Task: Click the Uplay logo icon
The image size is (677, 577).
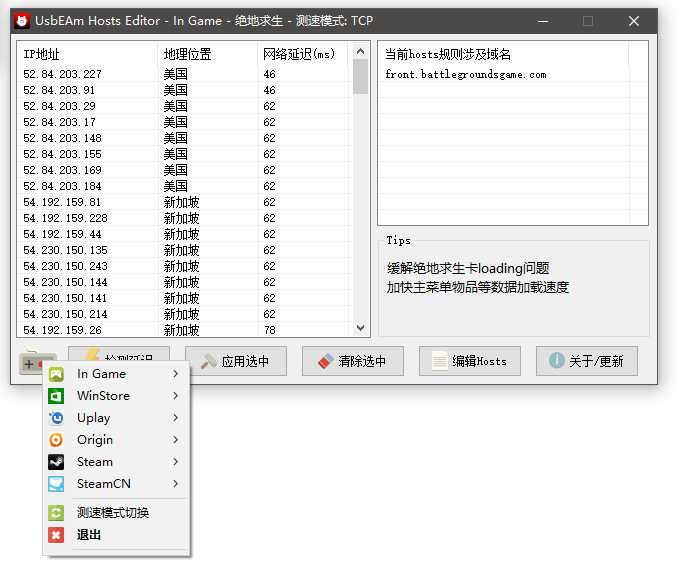Action: (x=57, y=418)
